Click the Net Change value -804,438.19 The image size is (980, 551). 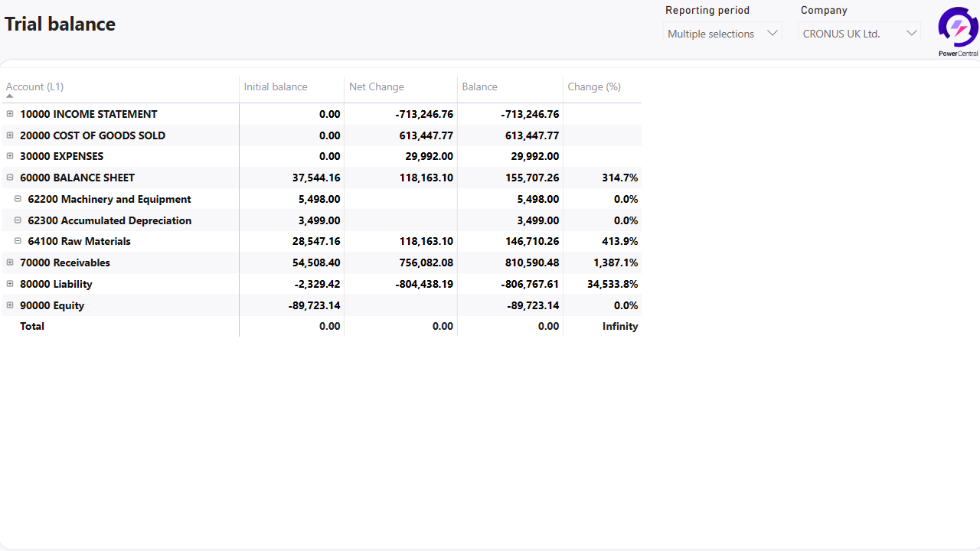point(424,284)
